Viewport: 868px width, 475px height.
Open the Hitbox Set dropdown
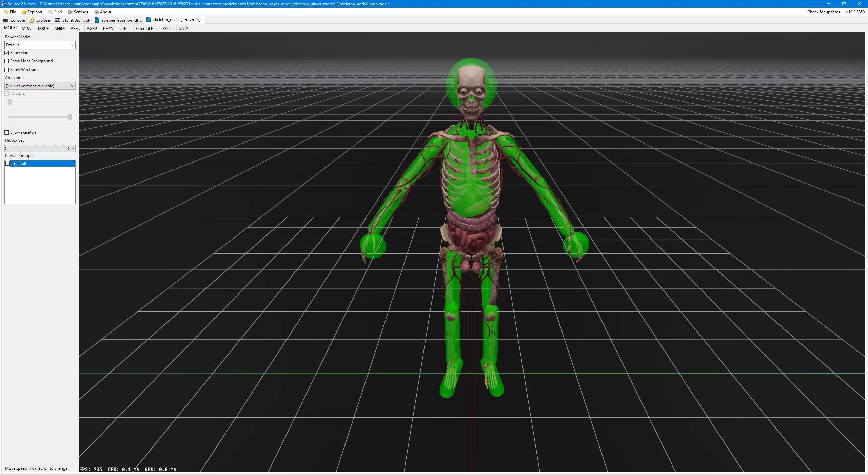(72, 148)
